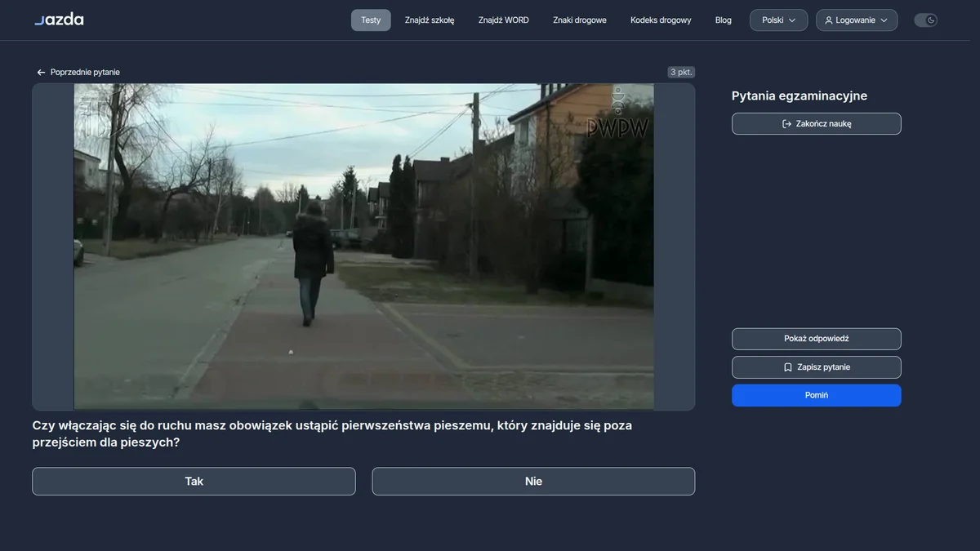This screenshot has height=551, width=980.
Task: Navigate to Znaki drogowe
Action: click(580, 20)
